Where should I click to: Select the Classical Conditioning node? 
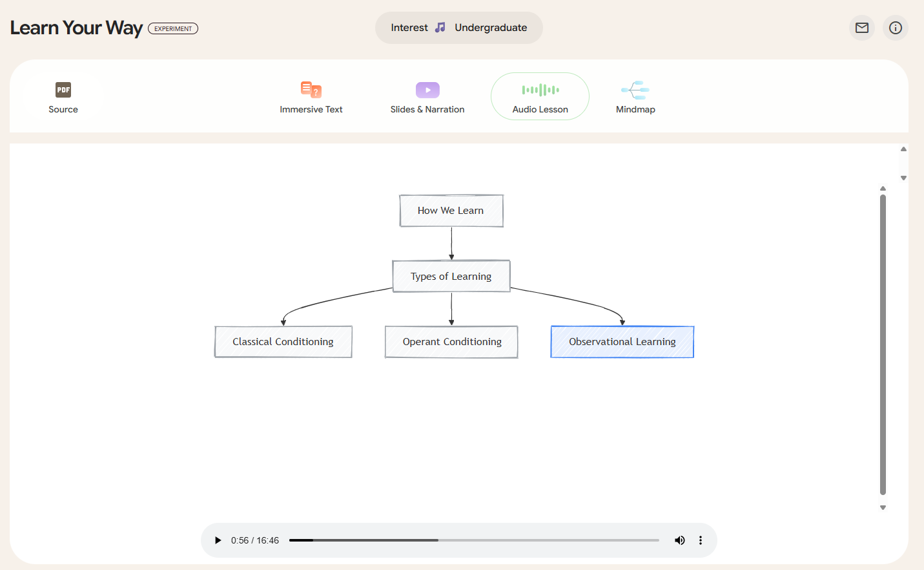[x=283, y=341]
